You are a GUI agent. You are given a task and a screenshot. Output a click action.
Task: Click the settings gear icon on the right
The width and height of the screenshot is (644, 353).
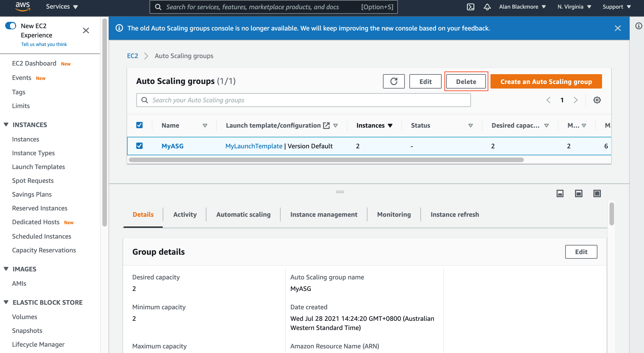coord(597,100)
